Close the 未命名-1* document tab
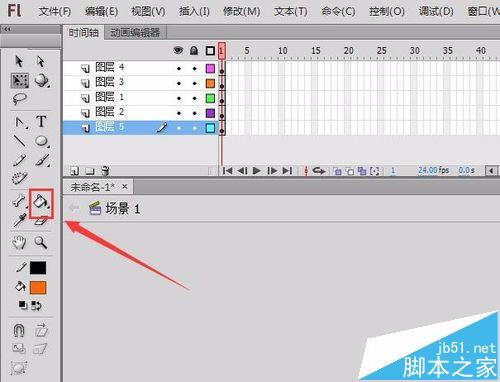Image resolution: width=500 pixels, height=382 pixels. pyautogui.click(x=125, y=187)
